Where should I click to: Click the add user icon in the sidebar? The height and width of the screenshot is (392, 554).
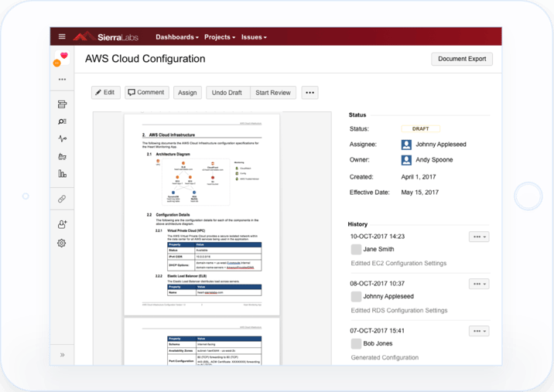pos(62,224)
